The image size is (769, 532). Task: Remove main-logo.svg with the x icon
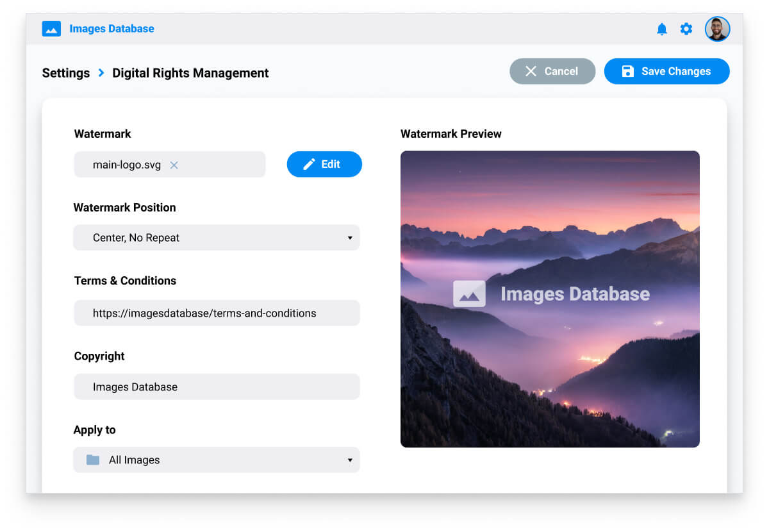pyautogui.click(x=174, y=165)
